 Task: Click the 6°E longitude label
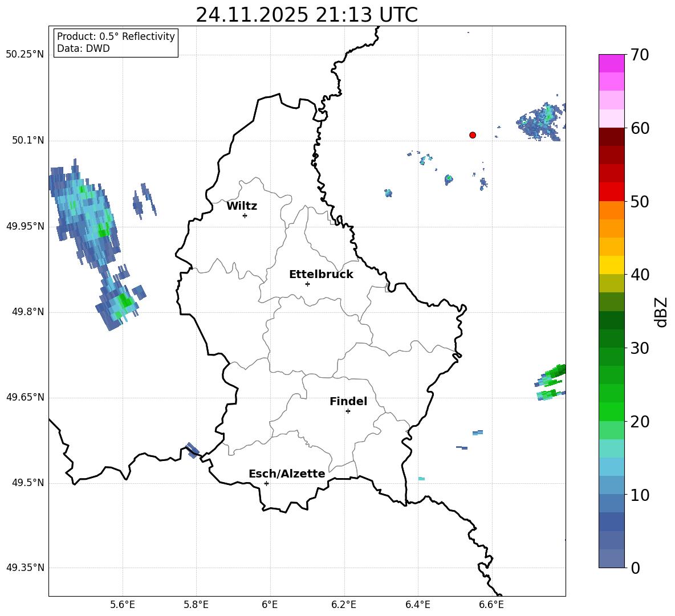(x=270, y=605)
